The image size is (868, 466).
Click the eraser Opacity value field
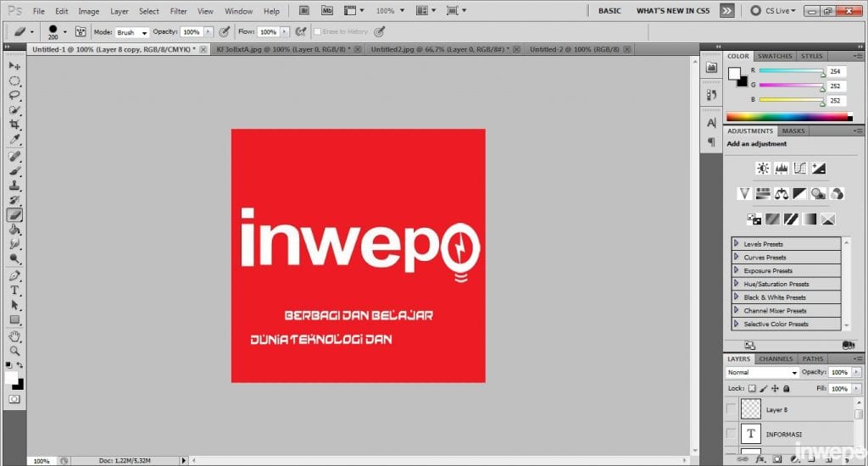click(x=191, y=32)
